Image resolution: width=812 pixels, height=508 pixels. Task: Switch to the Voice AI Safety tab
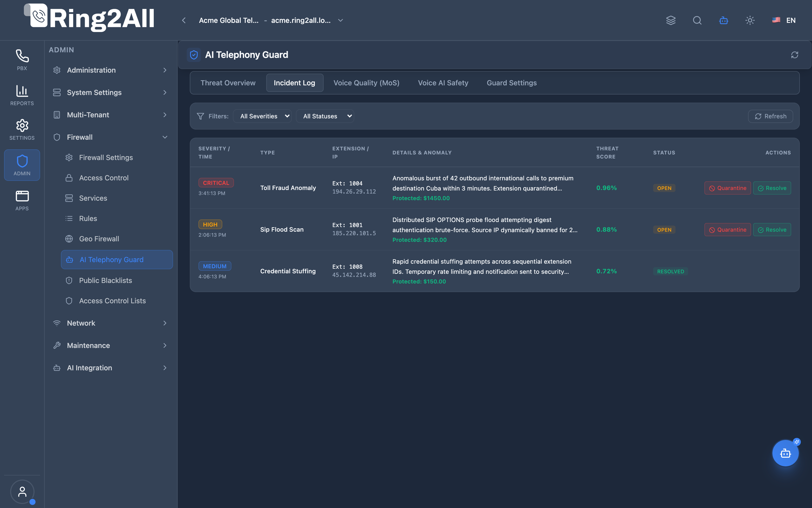pyautogui.click(x=443, y=83)
